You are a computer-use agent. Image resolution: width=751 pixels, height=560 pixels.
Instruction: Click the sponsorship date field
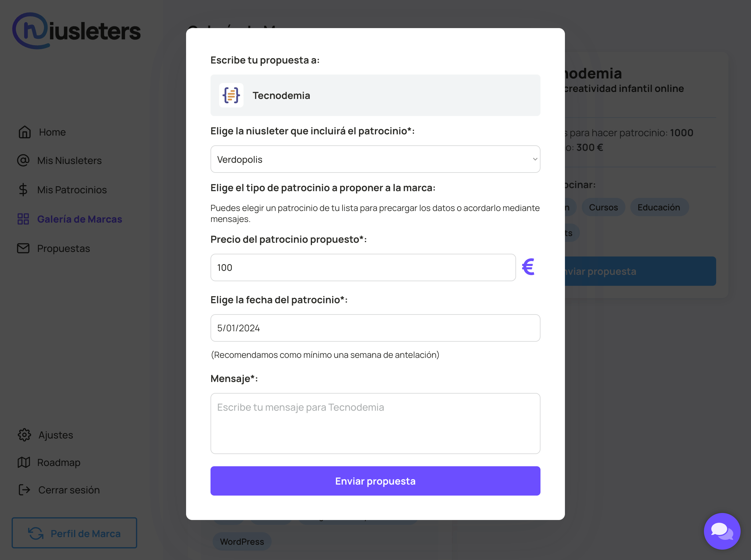point(375,328)
